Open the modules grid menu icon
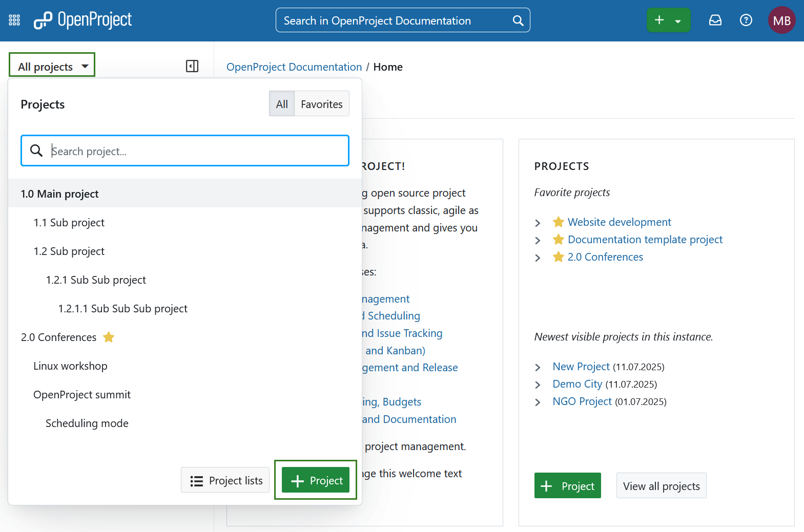The height and width of the screenshot is (532, 804). pos(14,20)
